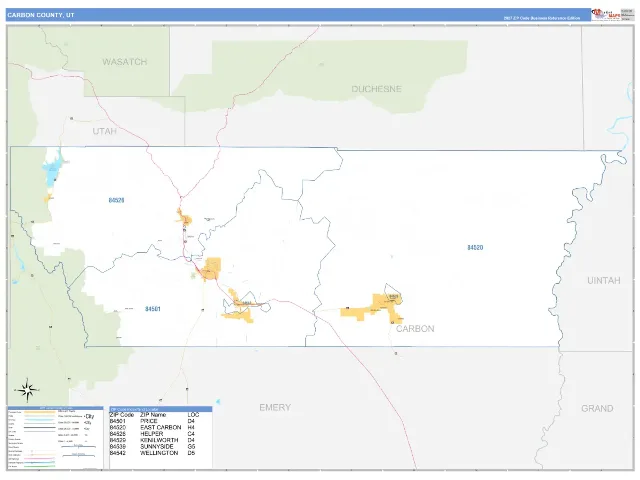The width and height of the screenshot is (640, 480).
Task: Click the WELLINGTON row in ZIP table
Action: (154, 453)
